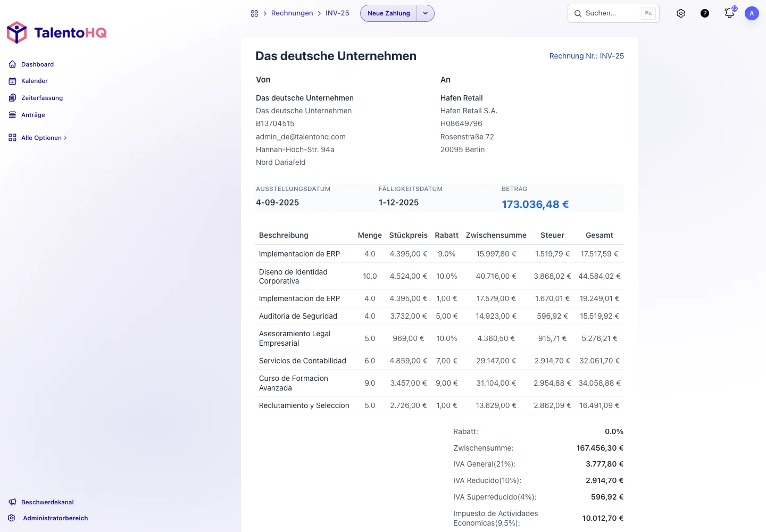Click INV-25 breadcrumb
The height and width of the screenshot is (532, 766).
pos(337,13)
